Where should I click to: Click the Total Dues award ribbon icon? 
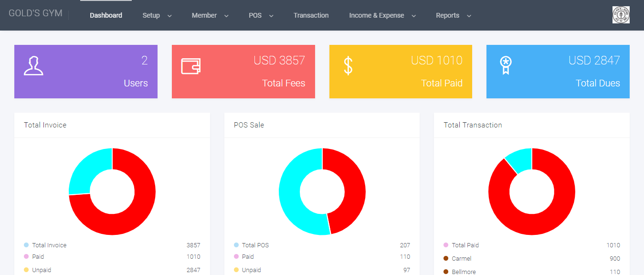506,66
